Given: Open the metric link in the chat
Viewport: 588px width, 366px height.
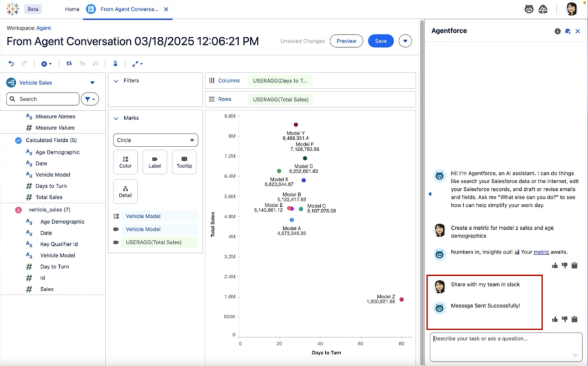Looking at the screenshot, I should click(541, 252).
